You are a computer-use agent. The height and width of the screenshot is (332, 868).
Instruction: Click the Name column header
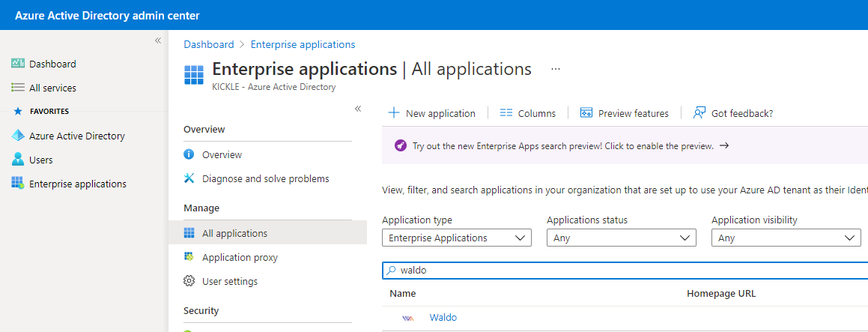[x=402, y=293]
